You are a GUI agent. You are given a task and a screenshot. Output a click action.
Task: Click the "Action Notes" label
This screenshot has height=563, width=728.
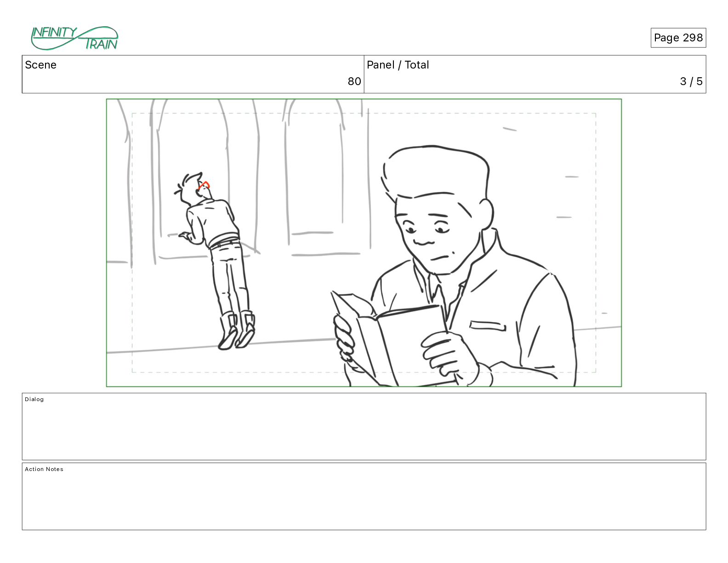(44, 469)
